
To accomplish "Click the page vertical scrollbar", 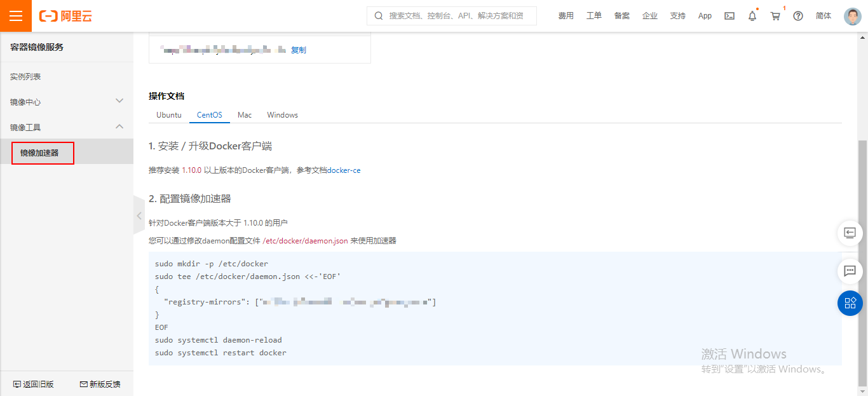I will point(862,264).
